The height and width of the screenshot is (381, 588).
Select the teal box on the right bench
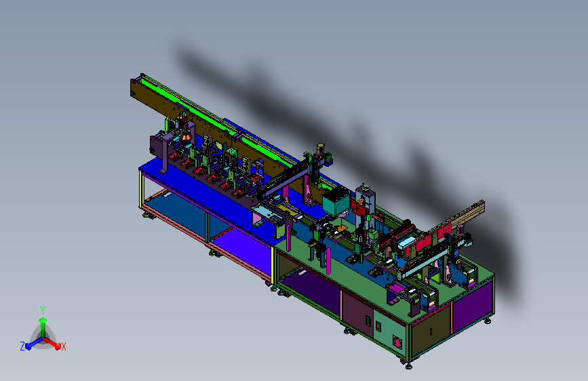(x=336, y=203)
